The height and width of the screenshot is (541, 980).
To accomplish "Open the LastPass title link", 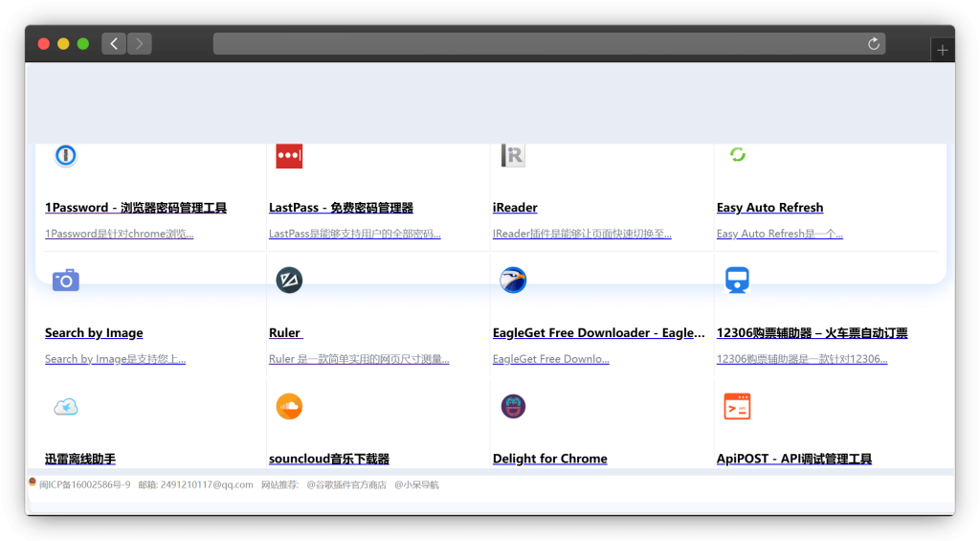I will tap(341, 208).
